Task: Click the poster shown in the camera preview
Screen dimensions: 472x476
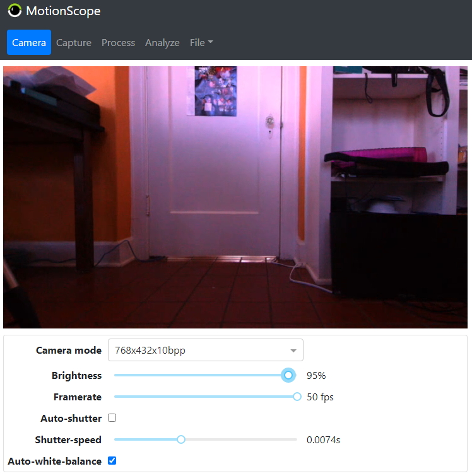Action: [215, 91]
